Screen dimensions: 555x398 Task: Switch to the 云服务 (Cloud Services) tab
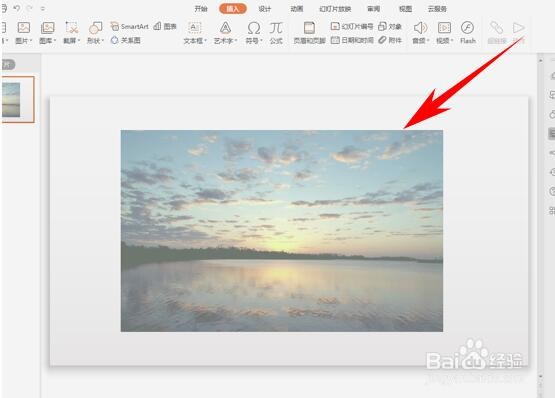click(x=437, y=8)
